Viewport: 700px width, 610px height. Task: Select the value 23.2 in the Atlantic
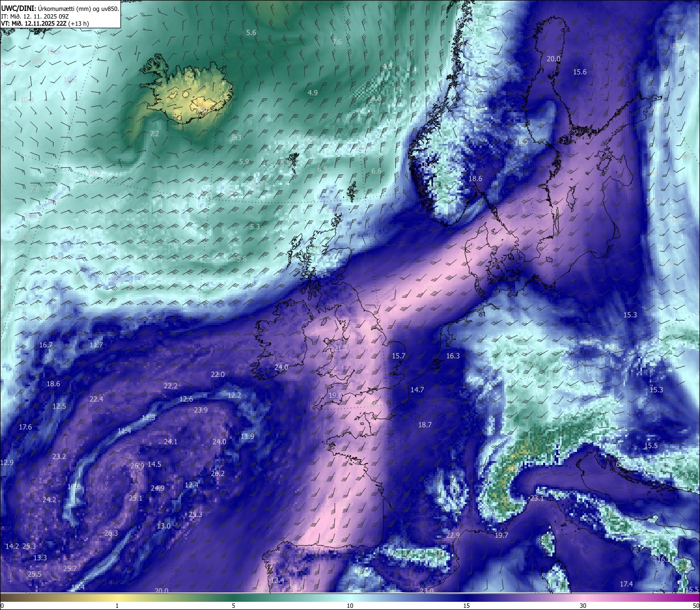pos(59,457)
